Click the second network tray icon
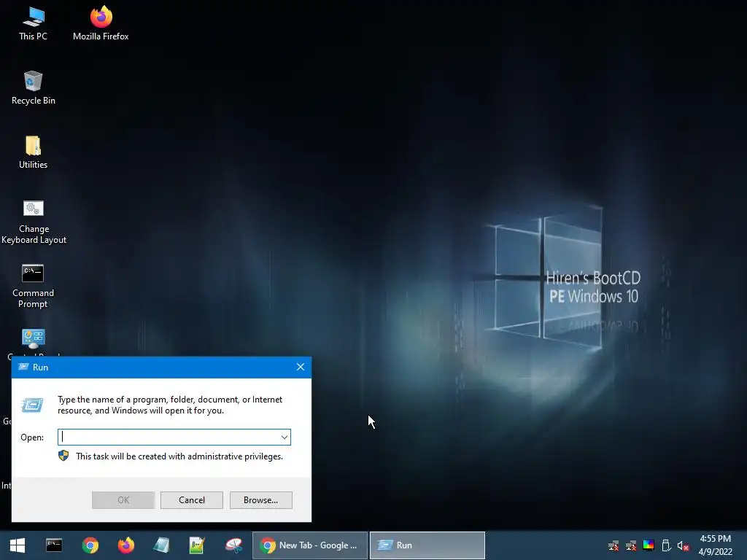Image resolution: width=747 pixels, height=560 pixels. click(631, 545)
